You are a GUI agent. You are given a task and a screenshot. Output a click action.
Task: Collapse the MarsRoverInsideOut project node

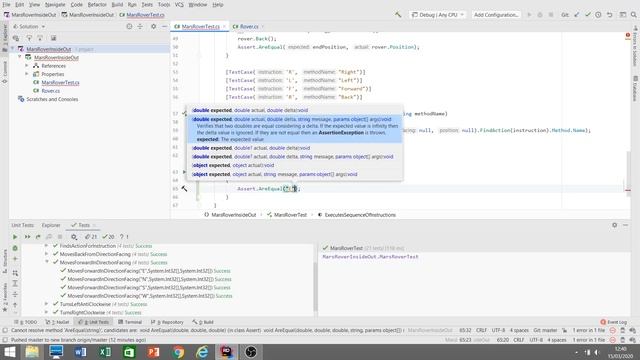coord(20,57)
